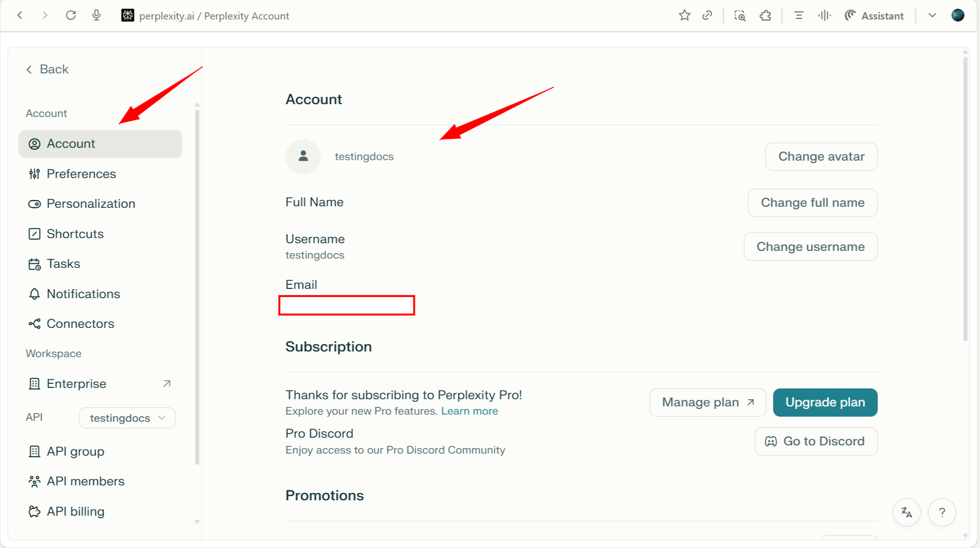Open the Manage plan link
Viewport: 980px width, 548px height.
click(708, 402)
